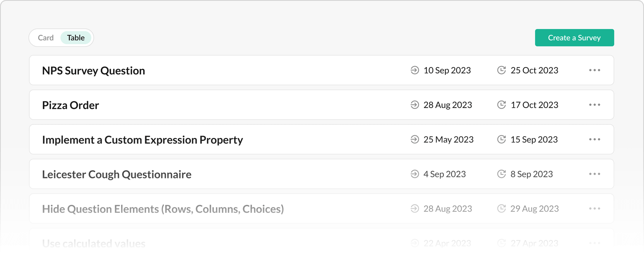Click the Implement a Custom Expression Property title
The height and width of the screenshot is (253, 644).
142,139
